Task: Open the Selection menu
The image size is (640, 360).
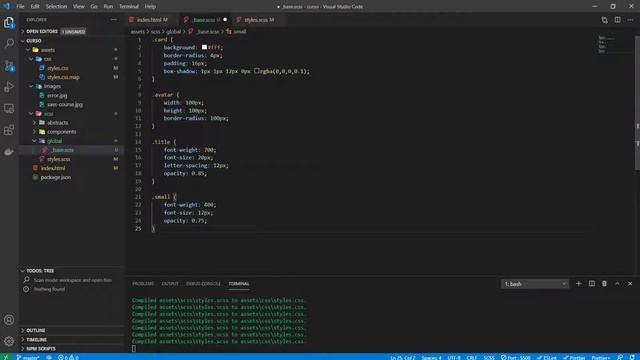Action: pos(56,7)
